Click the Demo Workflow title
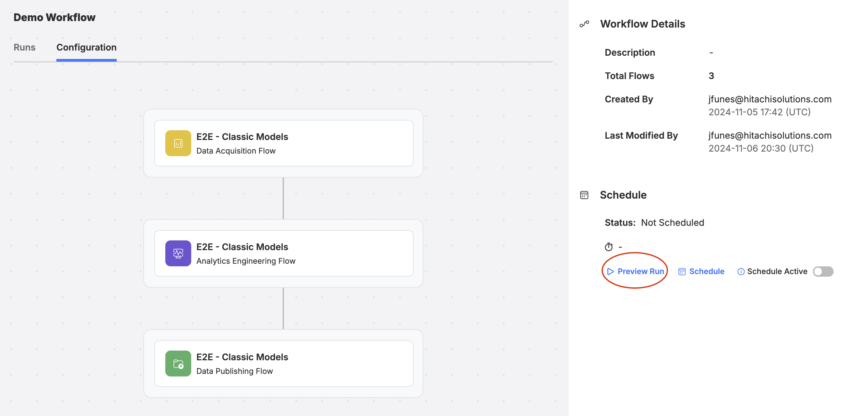868x416 pixels. point(54,17)
